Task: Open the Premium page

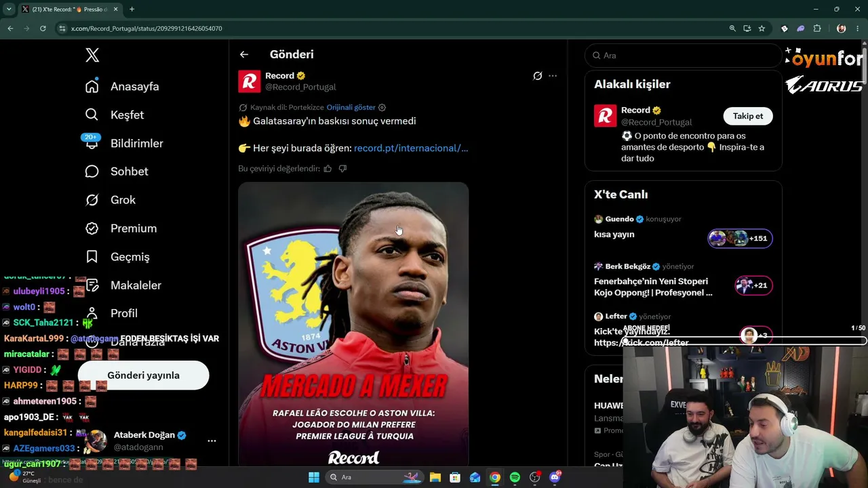Action: pos(121,228)
